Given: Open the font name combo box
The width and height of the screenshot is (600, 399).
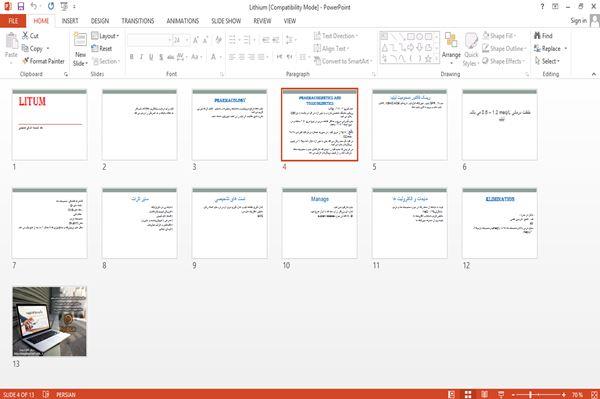Looking at the screenshot, I should (x=149, y=40).
